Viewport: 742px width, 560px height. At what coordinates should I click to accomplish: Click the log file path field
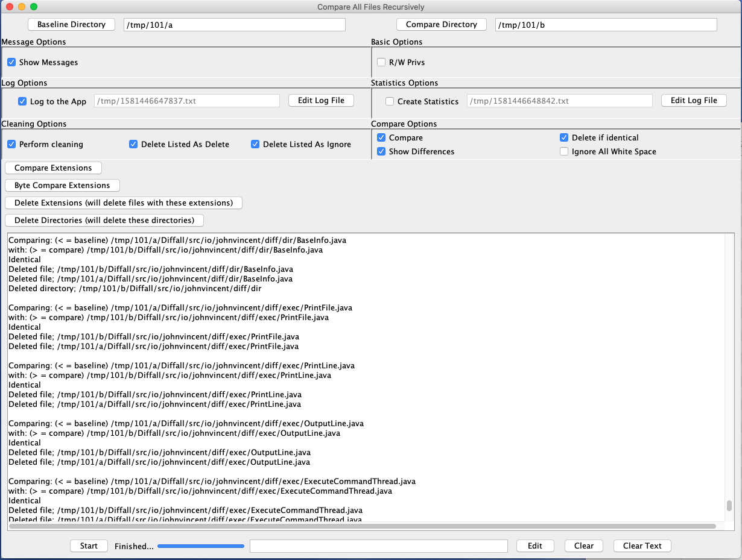click(x=187, y=101)
